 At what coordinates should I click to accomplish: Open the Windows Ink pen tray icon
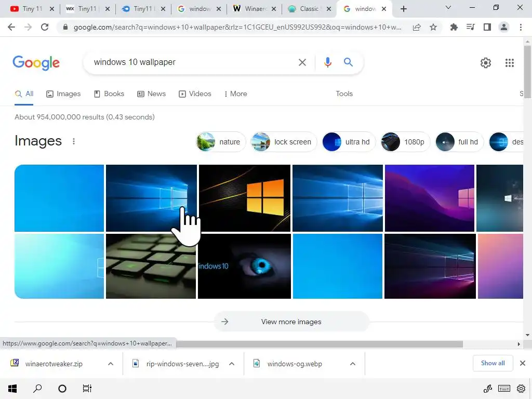pyautogui.click(x=487, y=389)
